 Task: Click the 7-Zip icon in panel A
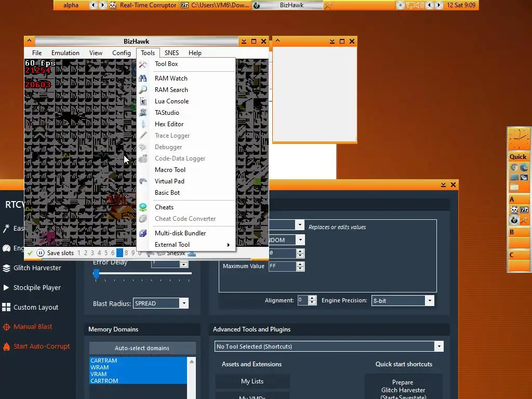[x=524, y=210]
